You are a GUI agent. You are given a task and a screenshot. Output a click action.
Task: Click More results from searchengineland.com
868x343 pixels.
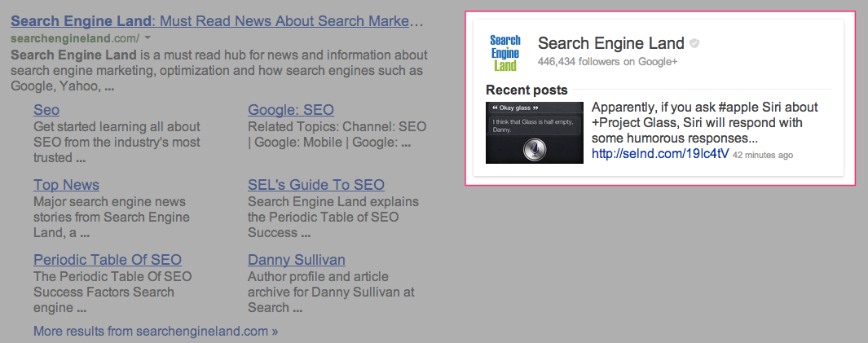(x=156, y=332)
